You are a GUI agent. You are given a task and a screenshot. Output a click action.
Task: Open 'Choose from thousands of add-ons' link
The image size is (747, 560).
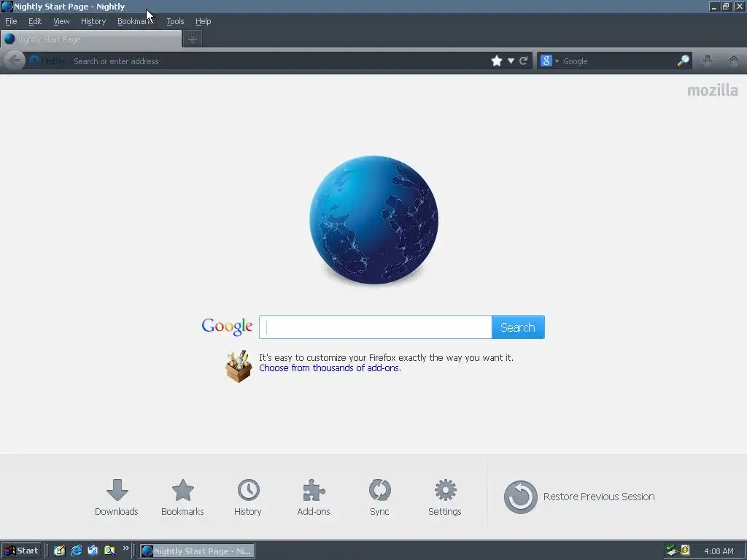click(x=330, y=367)
